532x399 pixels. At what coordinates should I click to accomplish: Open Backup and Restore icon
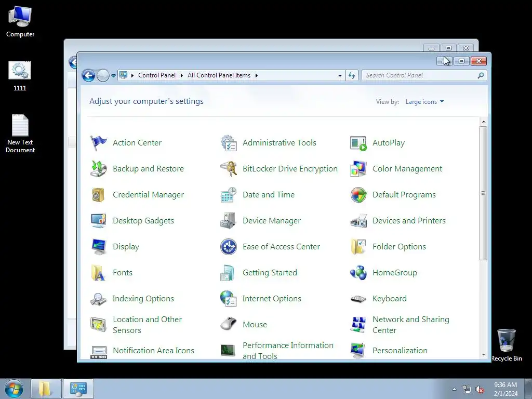pos(98,169)
